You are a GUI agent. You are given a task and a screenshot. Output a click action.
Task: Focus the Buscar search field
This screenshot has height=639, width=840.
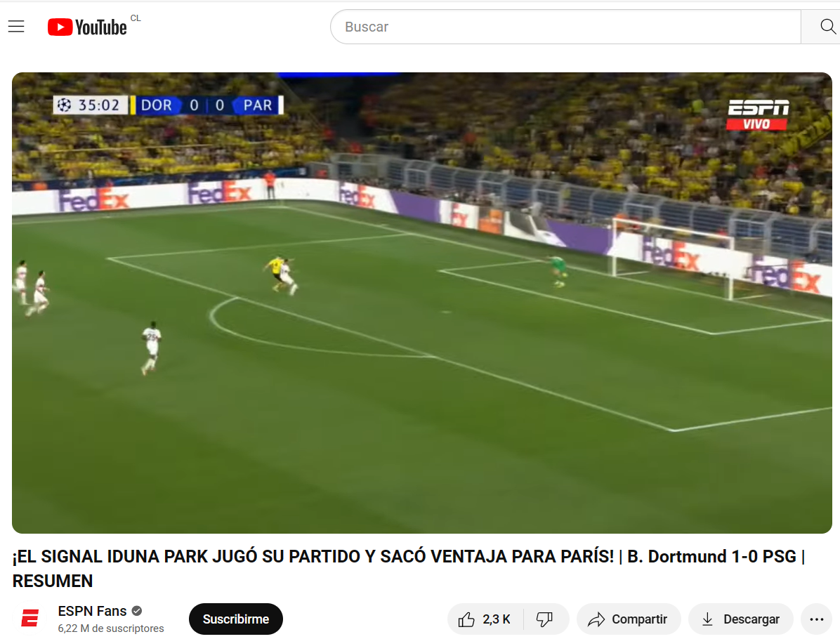coord(565,27)
